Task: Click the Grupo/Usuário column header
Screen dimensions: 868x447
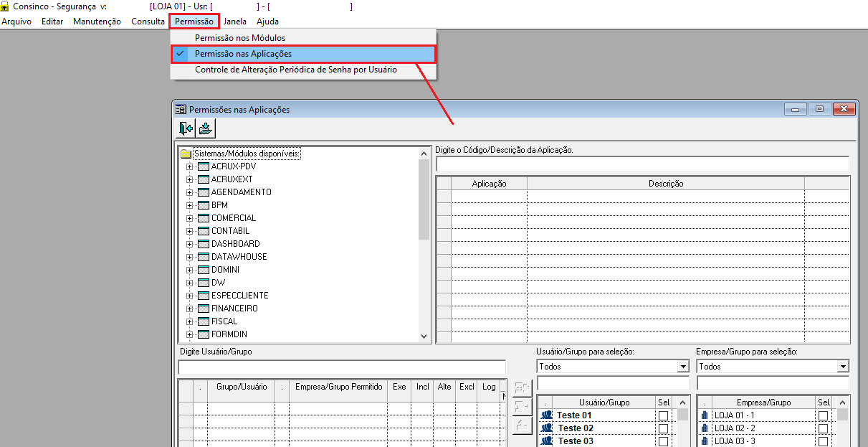Action: 242,387
